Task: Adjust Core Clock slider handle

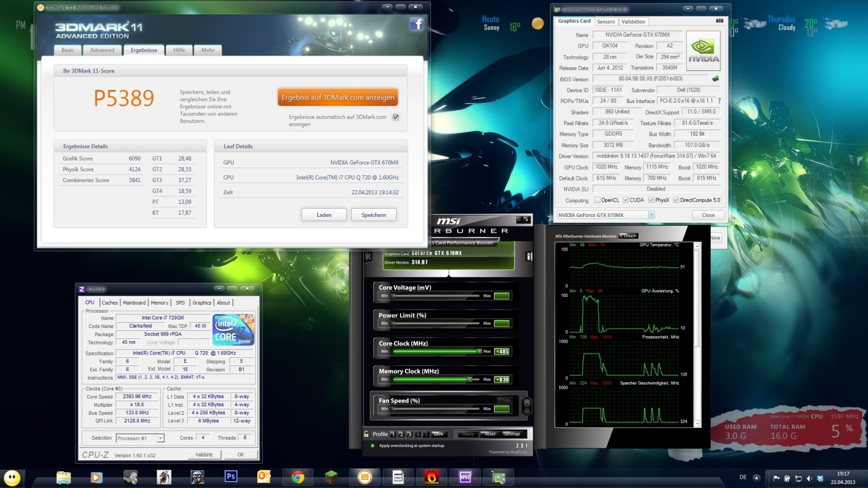Action: point(479,351)
